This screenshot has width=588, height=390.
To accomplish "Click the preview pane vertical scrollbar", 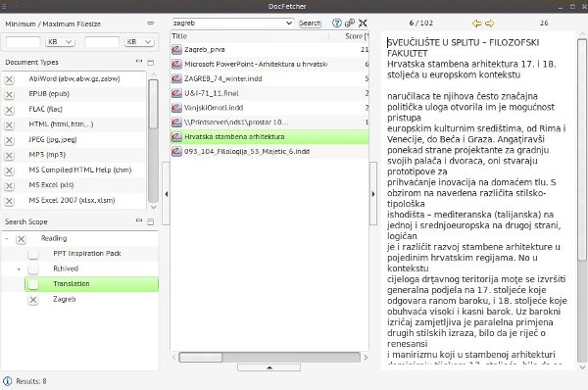I will [x=581, y=150].
